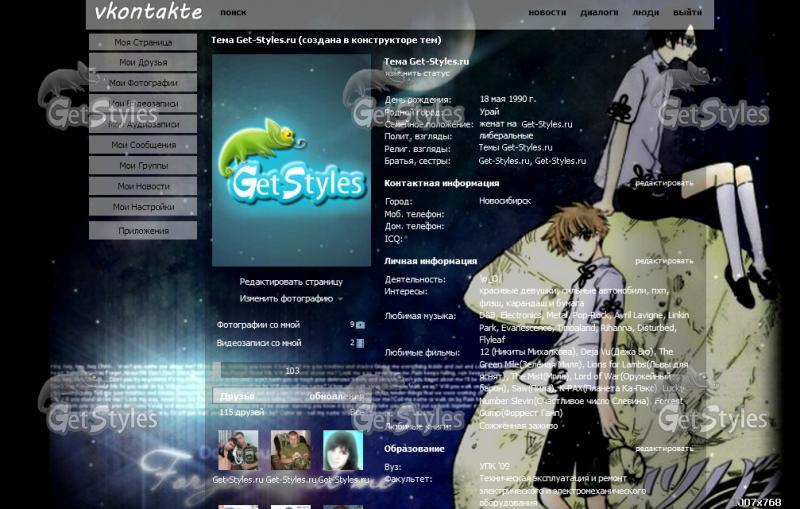Click Редактировать страницу link

(x=291, y=282)
